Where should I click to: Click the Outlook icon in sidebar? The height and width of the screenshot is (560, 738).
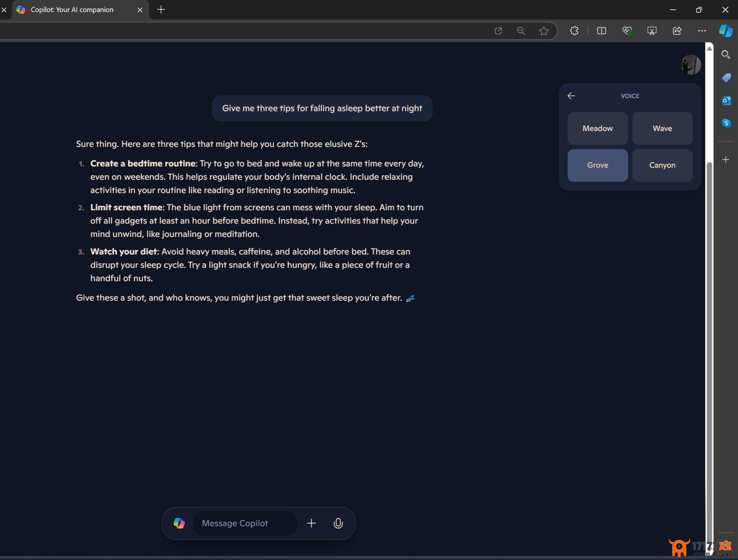[x=726, y=100]
